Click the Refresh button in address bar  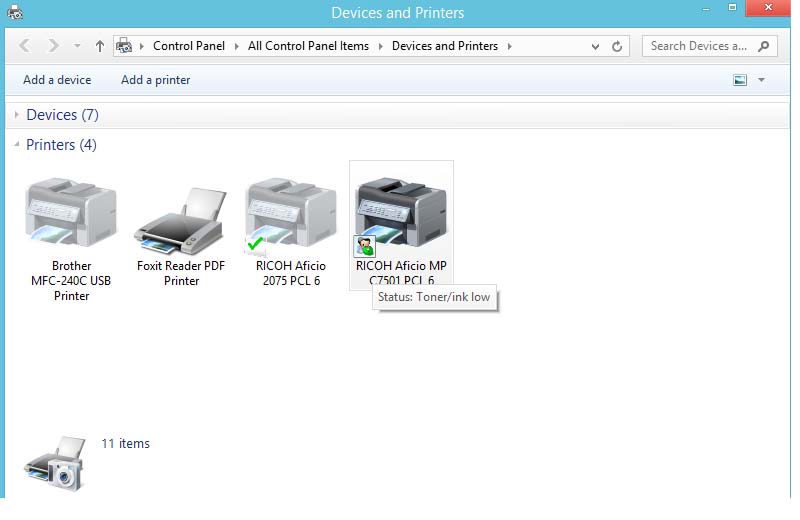coord(617,46)
